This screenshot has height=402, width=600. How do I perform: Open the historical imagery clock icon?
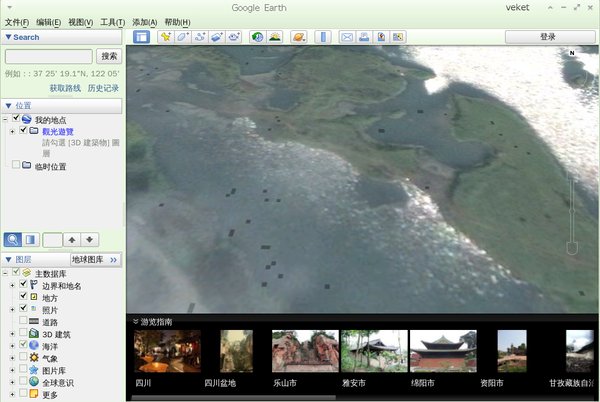[257, 37]
